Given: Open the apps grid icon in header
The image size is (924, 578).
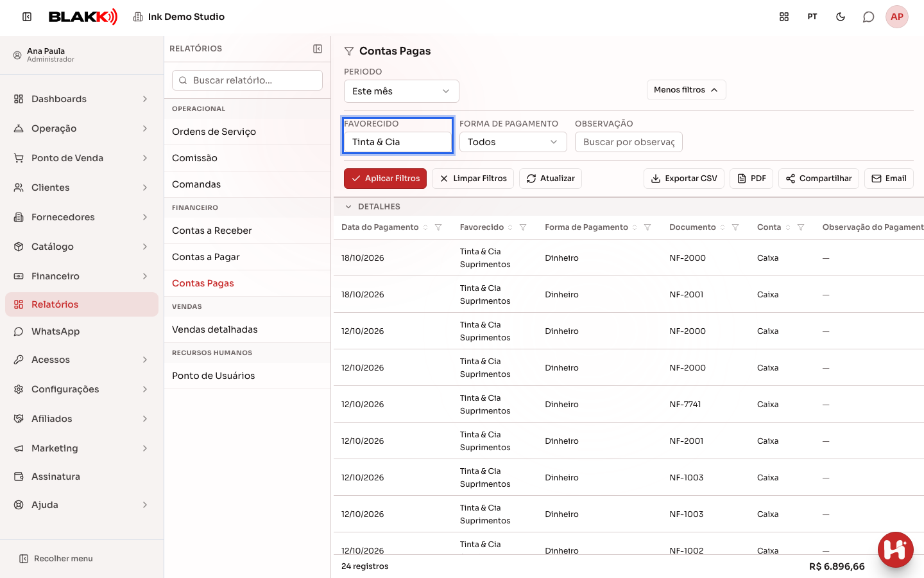Looking at the screenshot, I should 784,17.
